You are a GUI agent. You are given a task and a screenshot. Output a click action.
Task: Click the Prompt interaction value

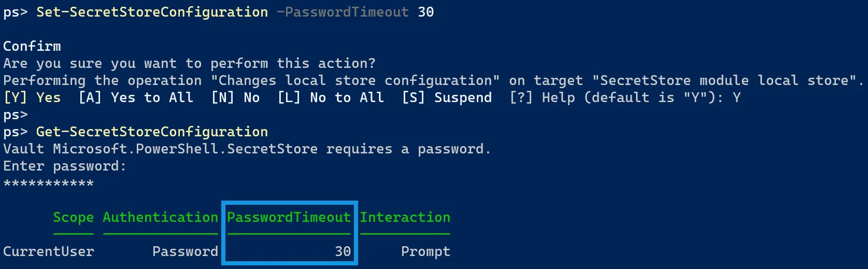(425, 252)
